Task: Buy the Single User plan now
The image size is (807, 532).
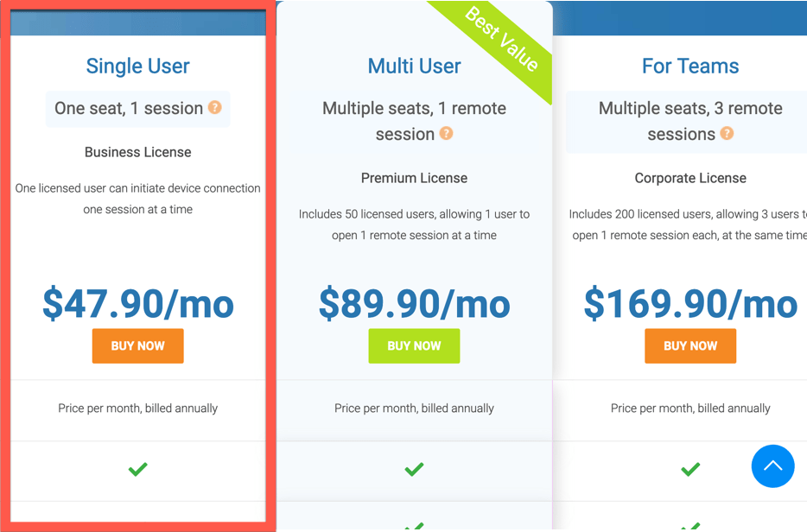Action: (x=138, y=345)
